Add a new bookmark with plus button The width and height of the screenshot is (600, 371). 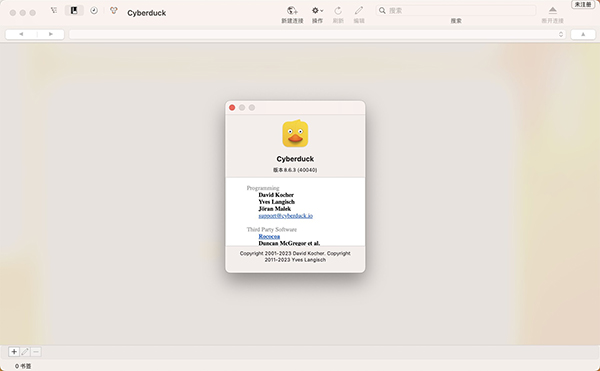pyautogui.click(x=14, y=351)
